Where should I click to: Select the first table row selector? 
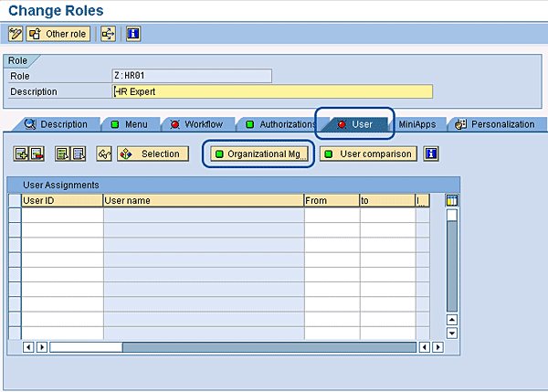pyautogui.click(x=15, y=215)
